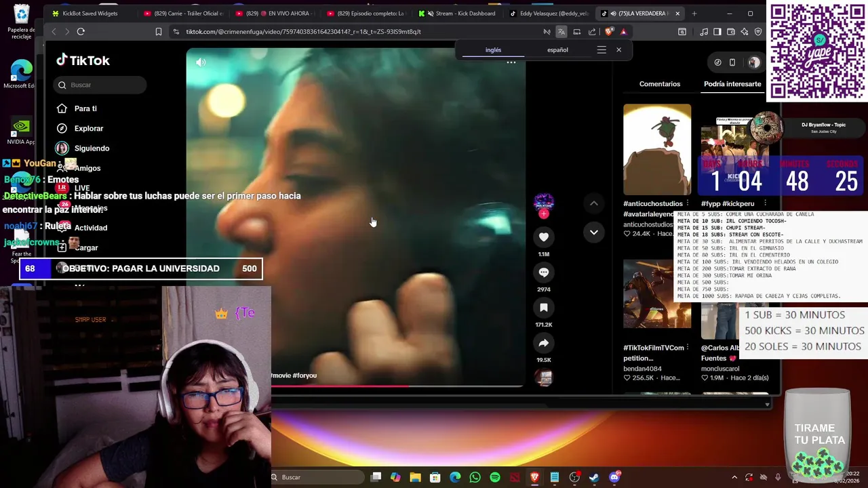Click the TikTok Buscar search field

(100, 85)
